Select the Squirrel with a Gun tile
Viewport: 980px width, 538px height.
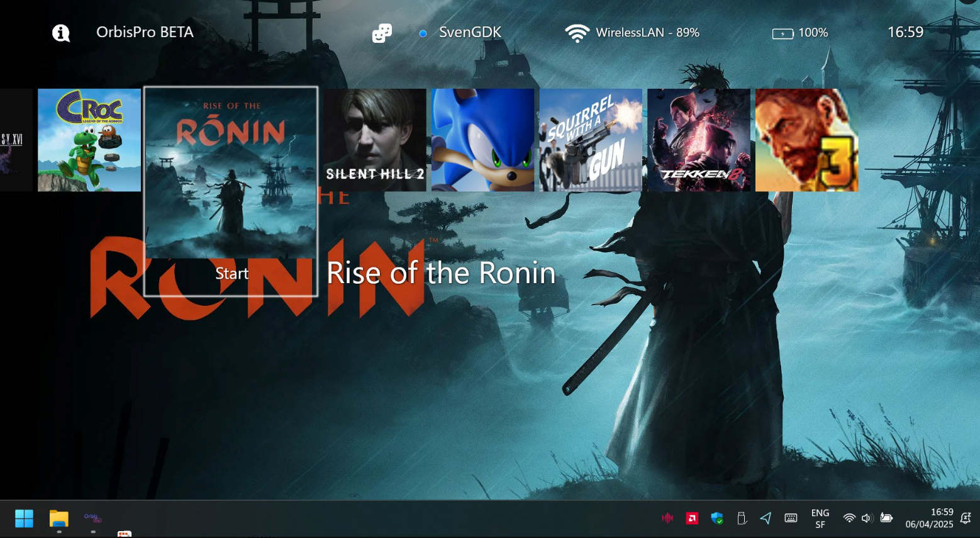[x=591, y=140]
